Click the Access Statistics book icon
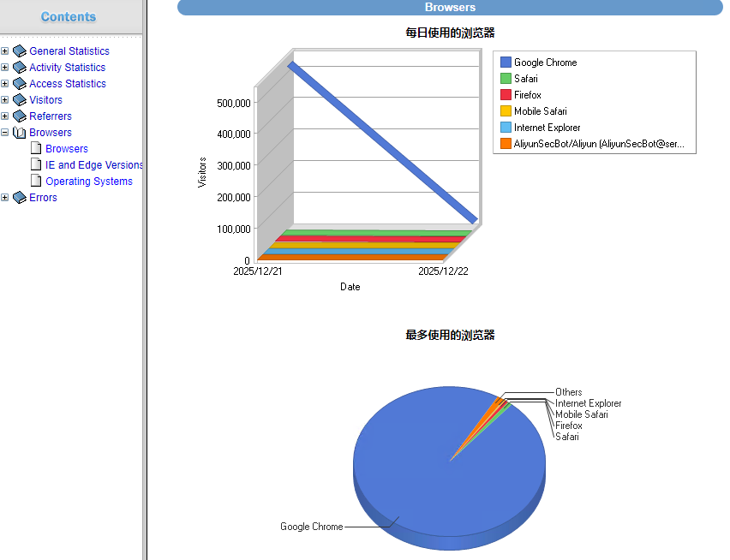The width and height of the screenshot is (730, 560). (20, 84)
